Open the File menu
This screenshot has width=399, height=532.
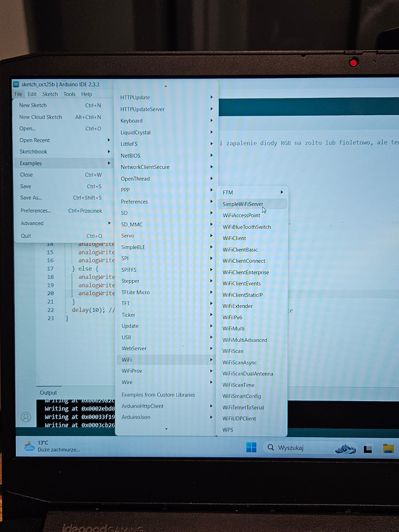[x=19, y=94]
